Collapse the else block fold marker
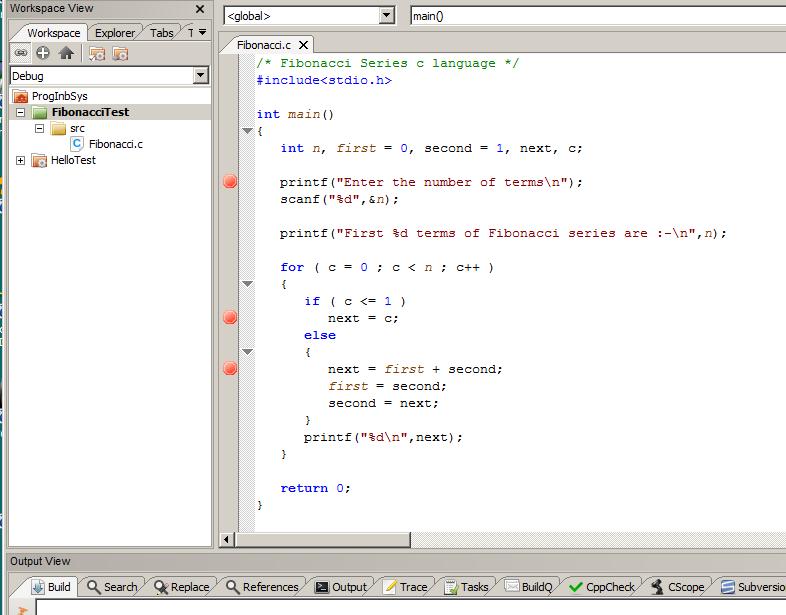Viewport: 786px width, 615px height. pyautogui.click(x=247, y=352)
